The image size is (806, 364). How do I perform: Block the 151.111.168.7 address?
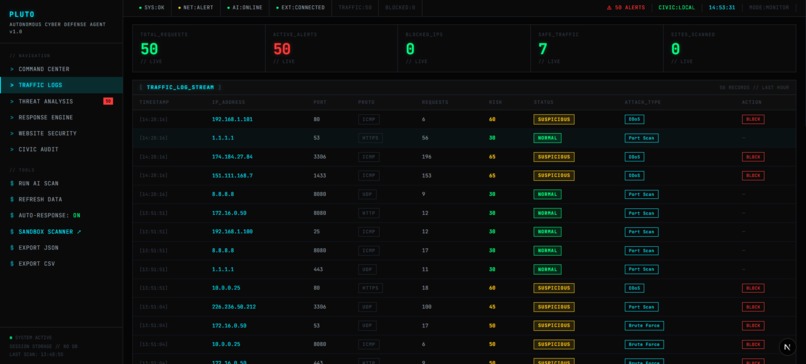753,175
